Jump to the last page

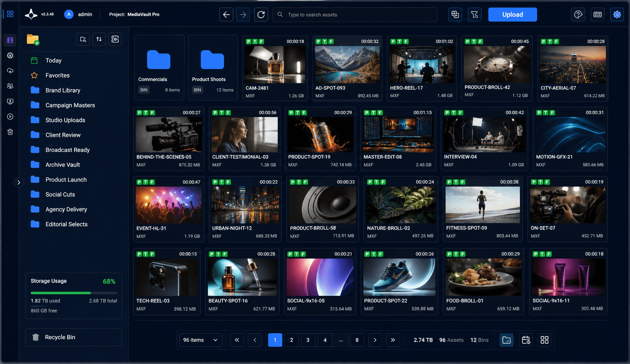[393, 340]
